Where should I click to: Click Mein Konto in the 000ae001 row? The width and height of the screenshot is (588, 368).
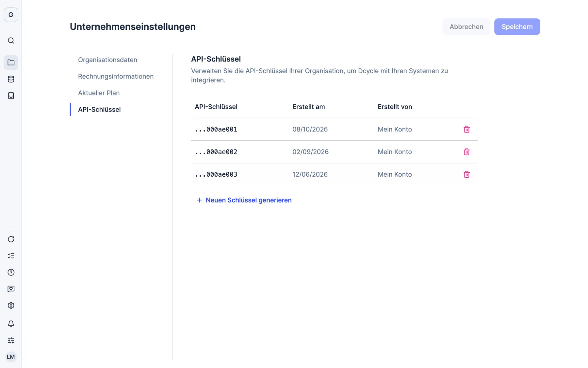(x=395, y=130)
